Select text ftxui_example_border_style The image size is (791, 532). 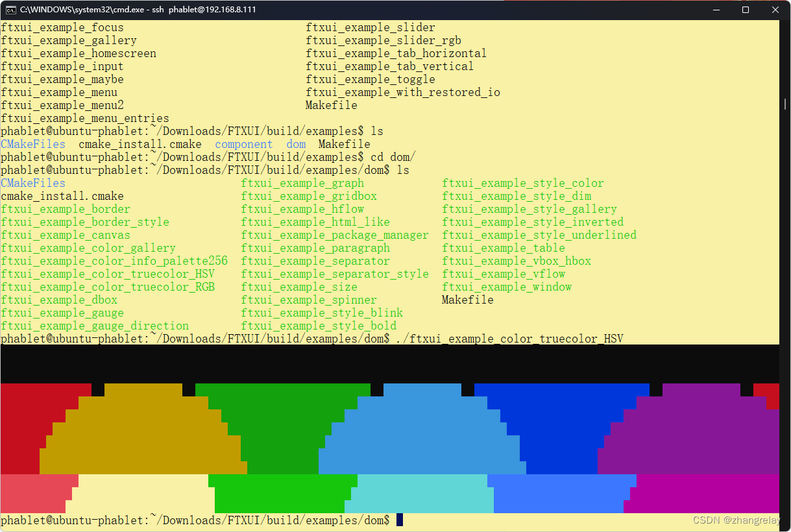click(x=85, y=222)
